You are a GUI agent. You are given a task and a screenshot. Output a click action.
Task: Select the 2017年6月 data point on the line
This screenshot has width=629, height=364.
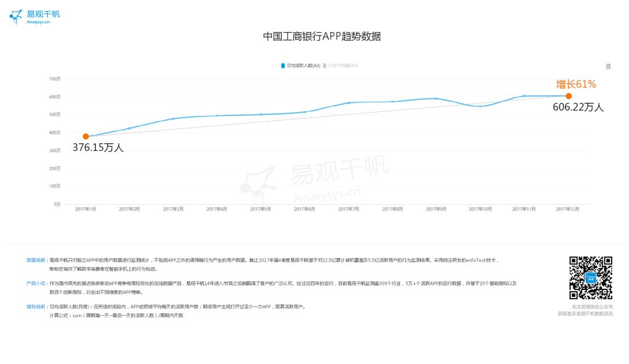pos(305,112)
